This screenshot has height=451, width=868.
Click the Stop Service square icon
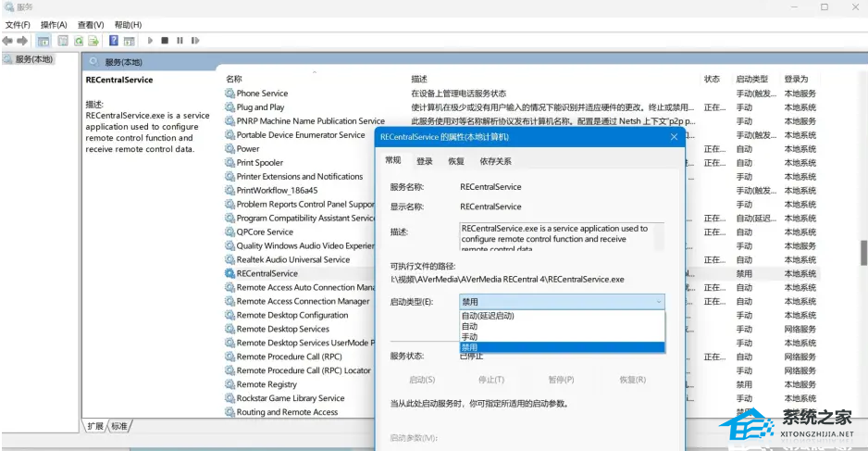[165, 41]
